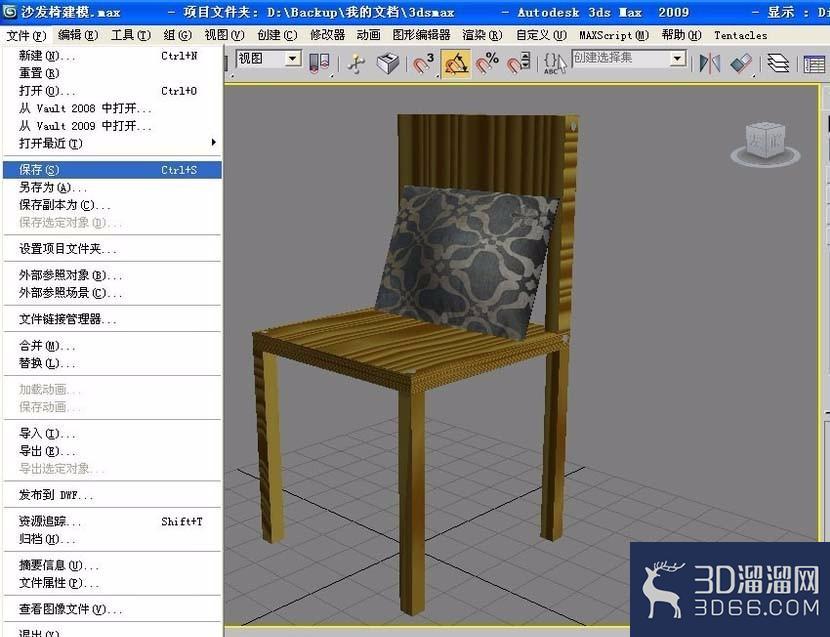Open the Layer Manager icon
Viewport: 830px width, 637px height.
click(778, 64)
